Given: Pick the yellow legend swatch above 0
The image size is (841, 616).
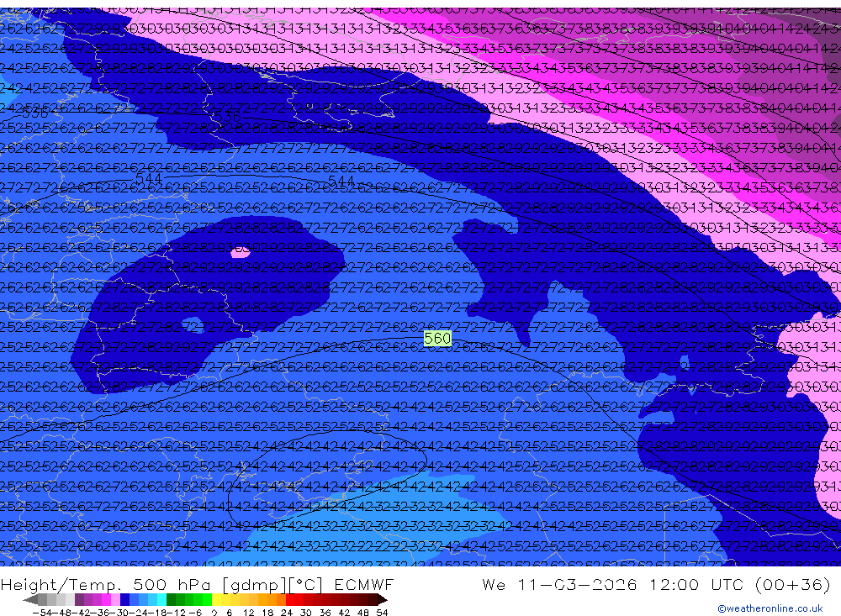Looking at the screenshot, I should coord(216,599).
